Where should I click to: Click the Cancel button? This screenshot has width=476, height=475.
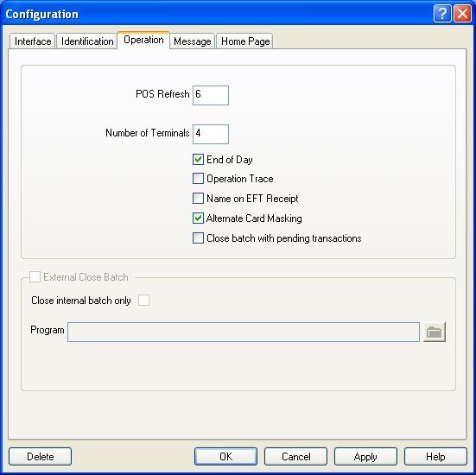click(295, 457)
